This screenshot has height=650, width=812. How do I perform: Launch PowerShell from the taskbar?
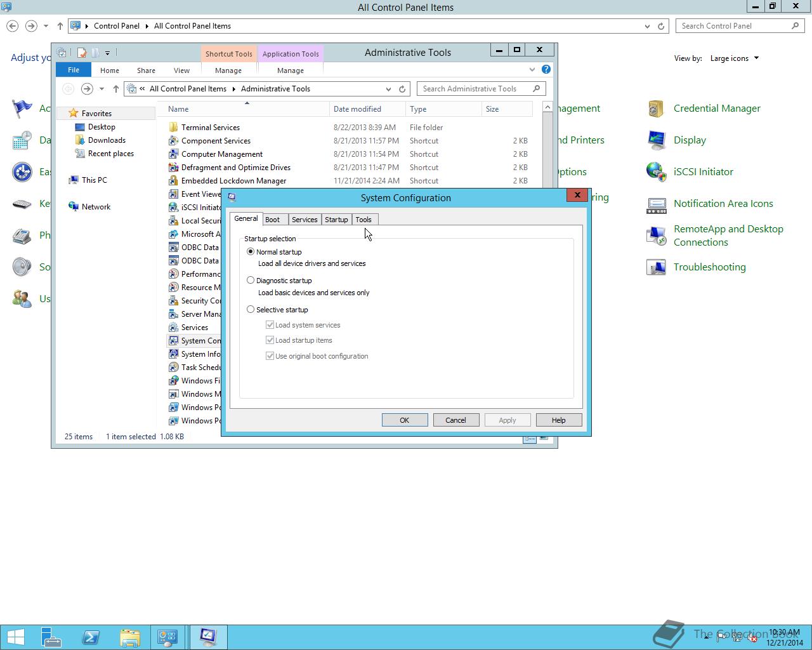tap(91, 637)
